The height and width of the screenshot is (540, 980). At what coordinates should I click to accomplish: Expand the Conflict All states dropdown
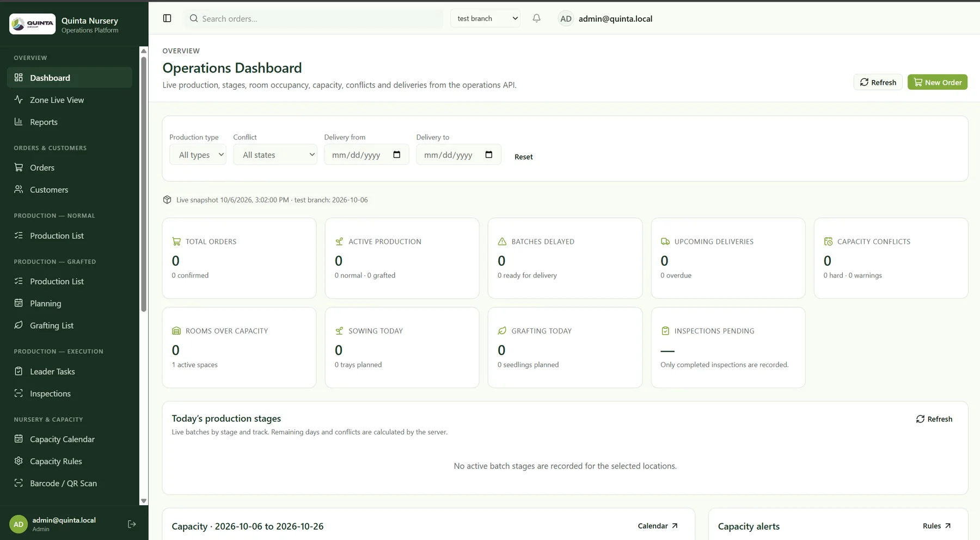275,155
